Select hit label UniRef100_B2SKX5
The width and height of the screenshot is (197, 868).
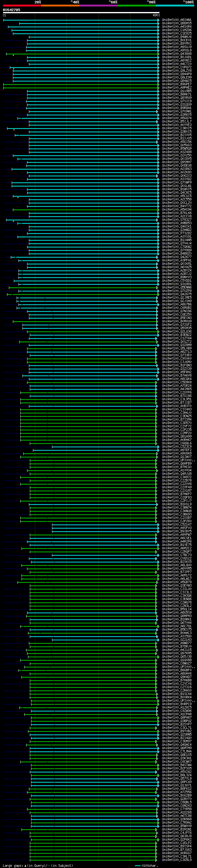tap(176, 562)
